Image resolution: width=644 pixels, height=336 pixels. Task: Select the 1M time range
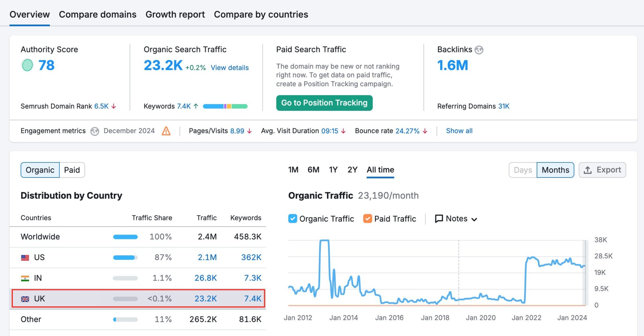(x=293, y=170)
